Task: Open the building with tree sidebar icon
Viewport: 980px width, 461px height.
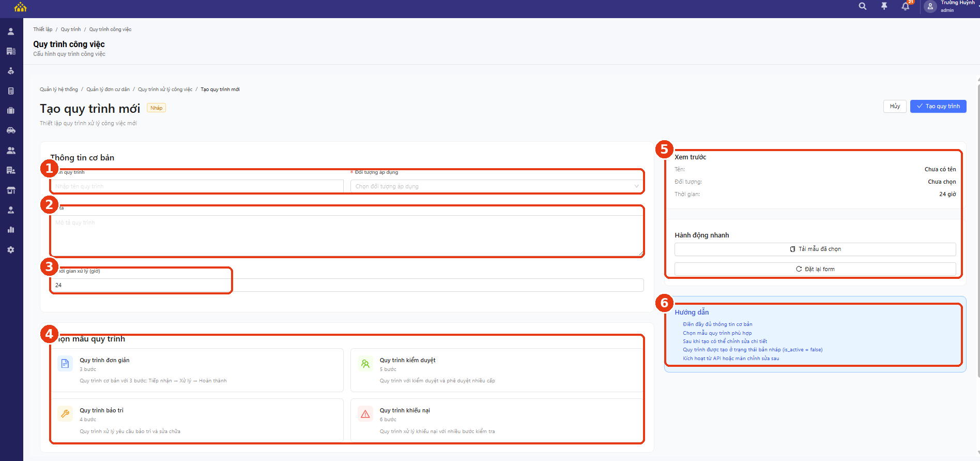Action: click(11, 51)
